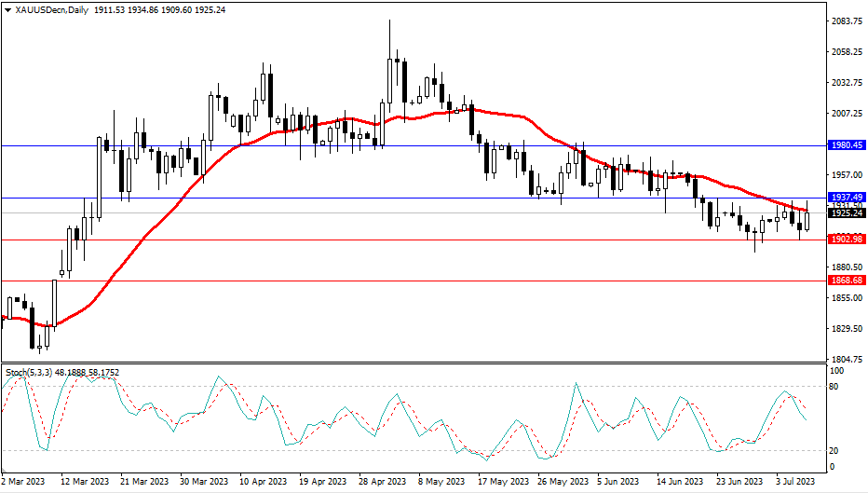Viewport: 868px width, 493px height.
Task: Click the 26 May 2023 date label
Action: click(x=563, y=482)
